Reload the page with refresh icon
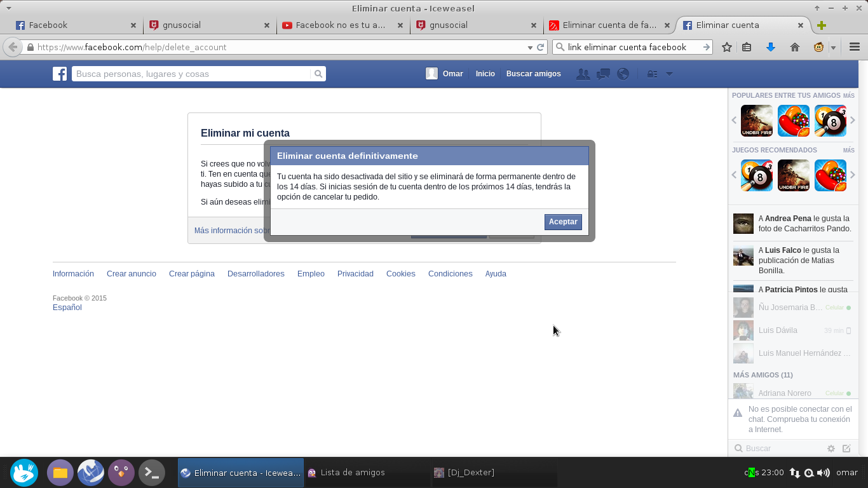The width and height of the screenshot is (868, 488). pos(541,47)
